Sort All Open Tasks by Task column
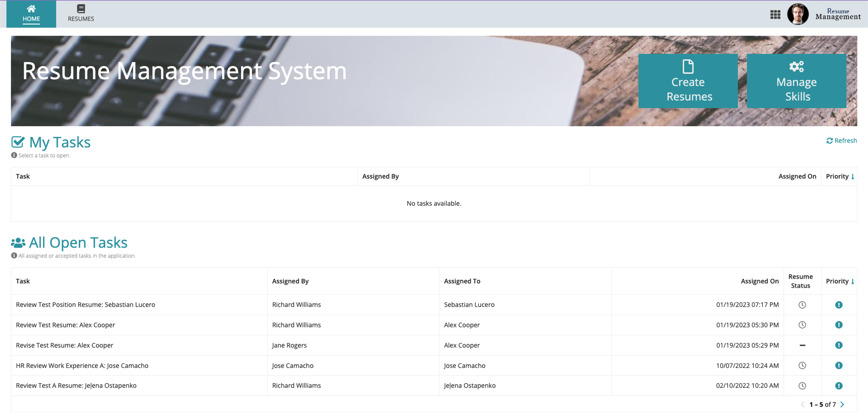868x413 pixels. pyautogui.click(x=23, y=281)
